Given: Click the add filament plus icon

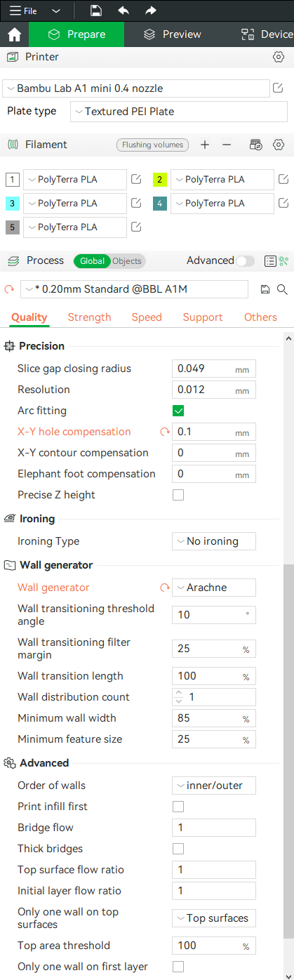Looking at the screenshot, I should click(205, 145).
